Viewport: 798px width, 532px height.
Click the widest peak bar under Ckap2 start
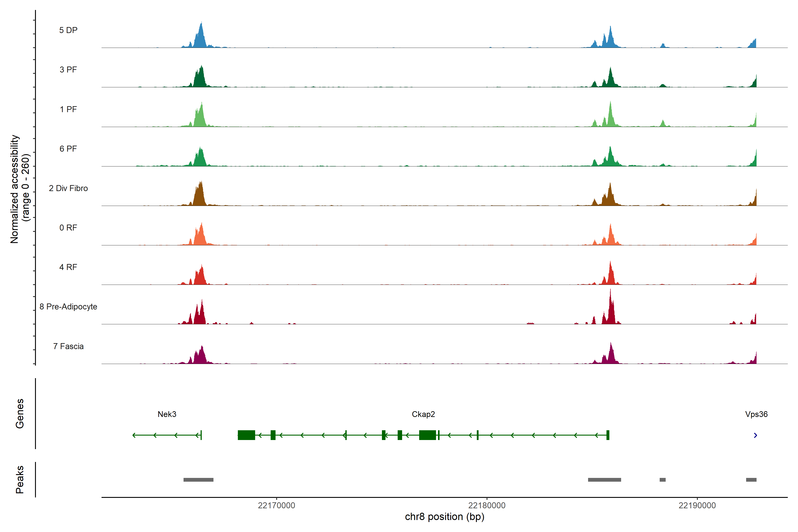604,480
